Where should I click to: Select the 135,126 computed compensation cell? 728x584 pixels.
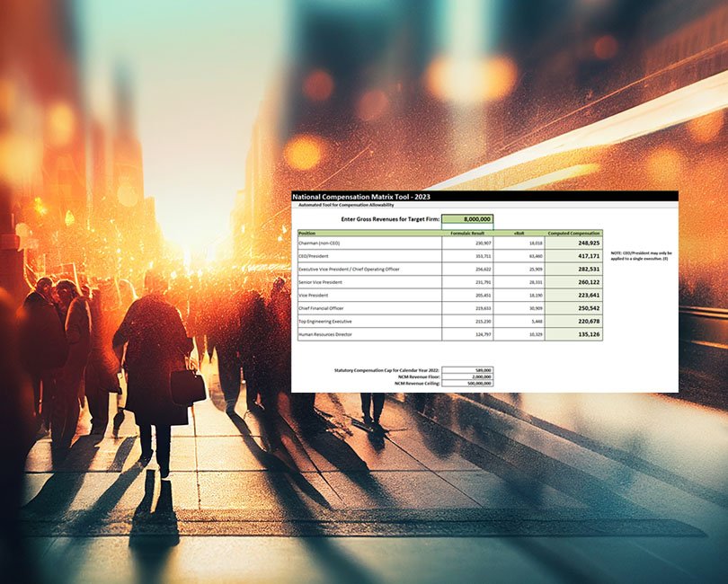click(573, 334)
